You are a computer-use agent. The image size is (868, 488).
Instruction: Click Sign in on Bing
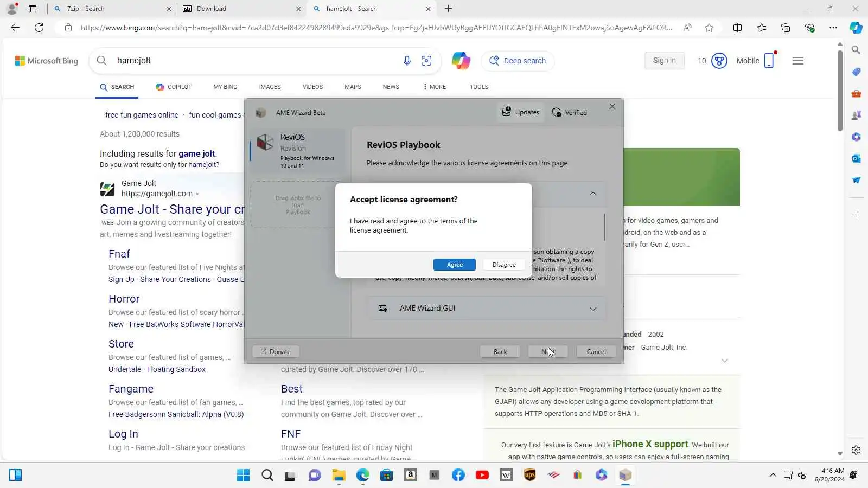[665, 60]
